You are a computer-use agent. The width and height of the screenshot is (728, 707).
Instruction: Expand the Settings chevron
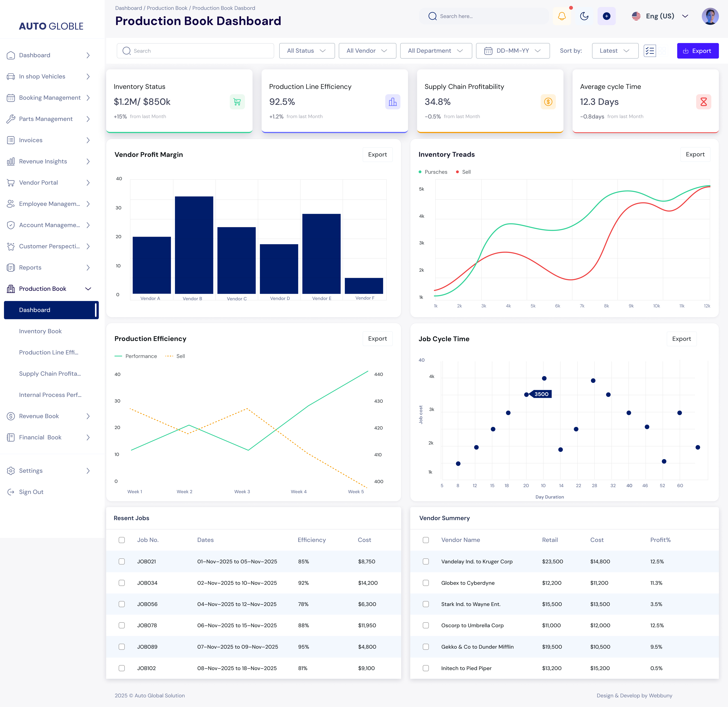pos(88,471)
